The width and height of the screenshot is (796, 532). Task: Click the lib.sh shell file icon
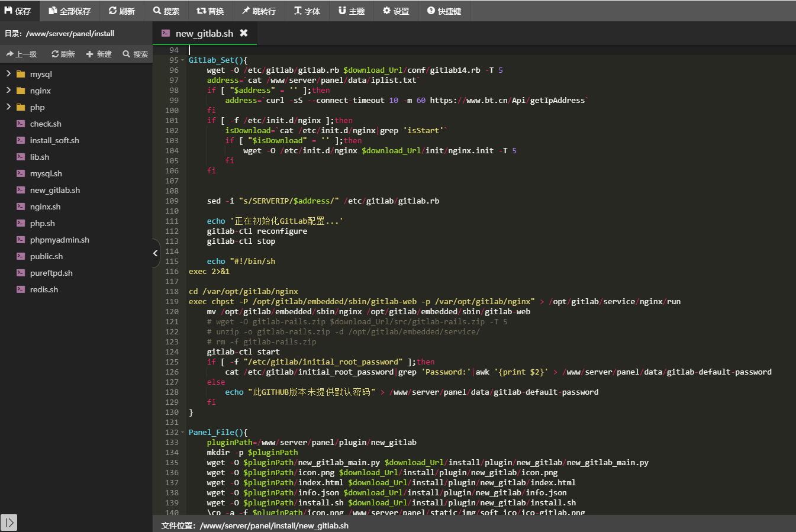(x=21, y=157)
